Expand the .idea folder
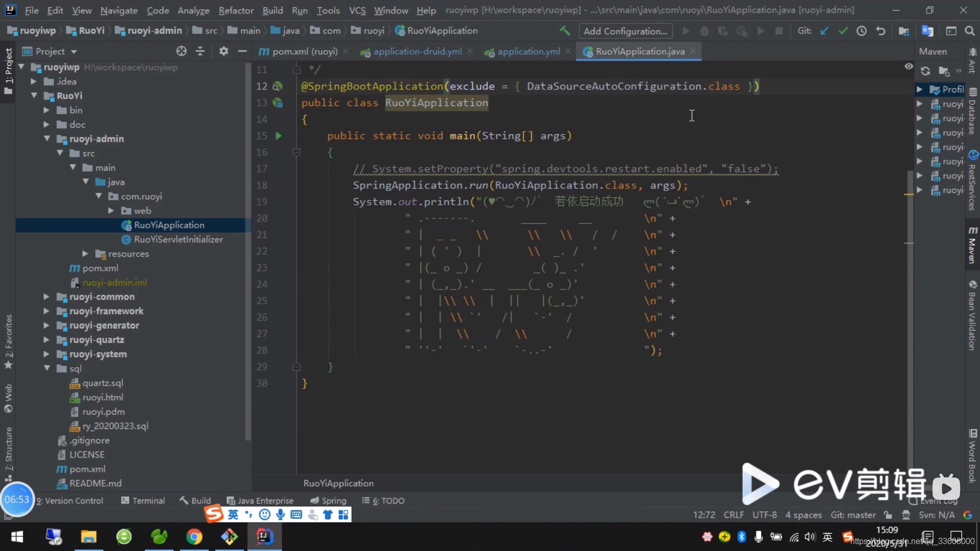This screenshot has height=551, width=980. (x=33, y=81)
